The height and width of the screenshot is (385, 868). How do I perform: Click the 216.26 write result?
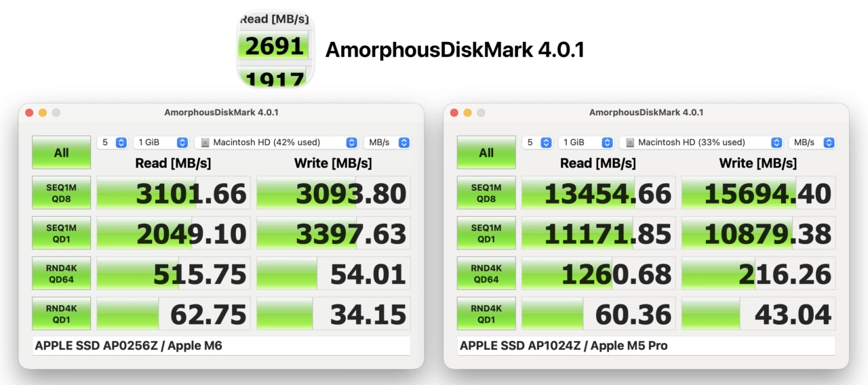point(759,273)
